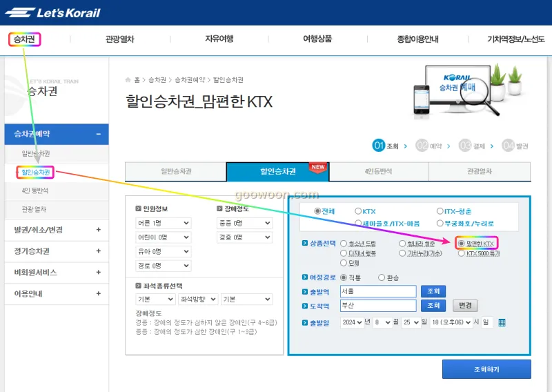552x392 pixels.
Task: Select 환승 for 여정경로
Action: 382,277
